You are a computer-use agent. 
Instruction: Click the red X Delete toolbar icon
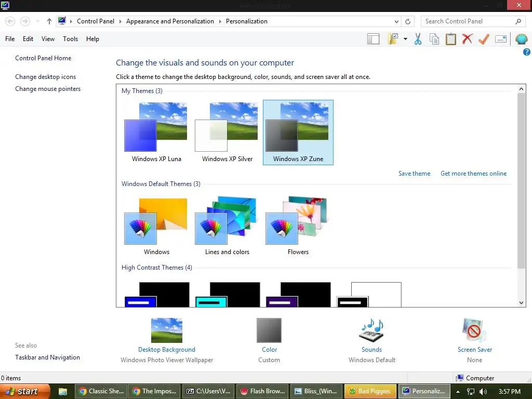click(467, 38)
